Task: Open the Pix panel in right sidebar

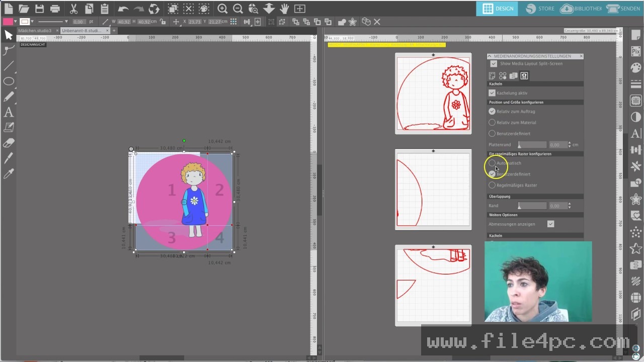Action: (x=636, y=51)
